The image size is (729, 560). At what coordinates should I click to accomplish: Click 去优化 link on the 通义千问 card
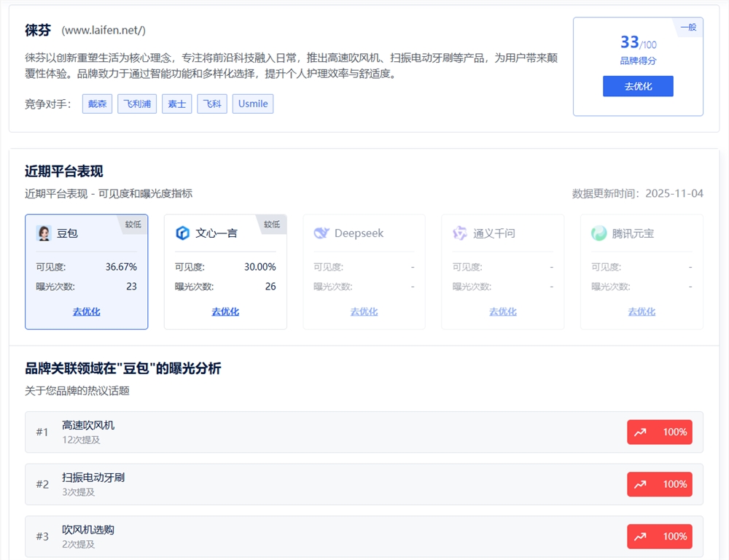(502, 311)
